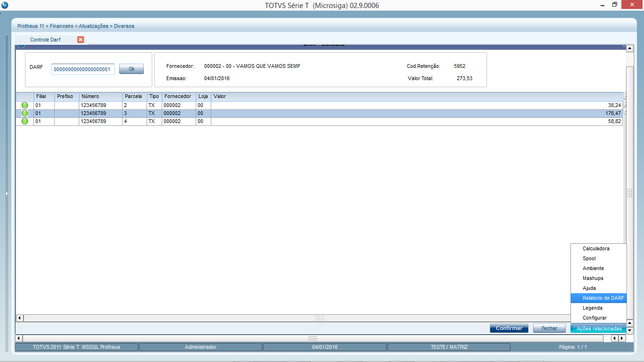
Task: Click the Ok button next to DARF field
Action: click(132, 69)
